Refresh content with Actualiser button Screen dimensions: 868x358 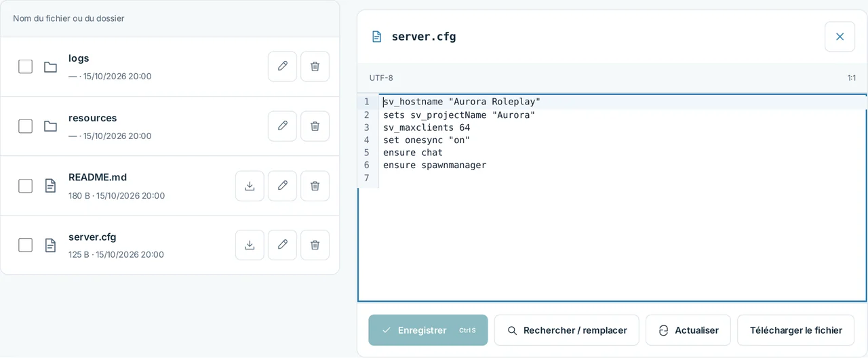click(688, 330)
